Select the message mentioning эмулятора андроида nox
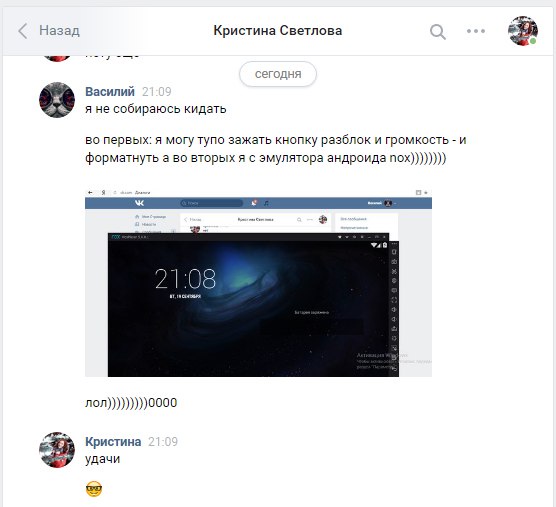The width and height of the screenshot is (556, 507). 276,149
